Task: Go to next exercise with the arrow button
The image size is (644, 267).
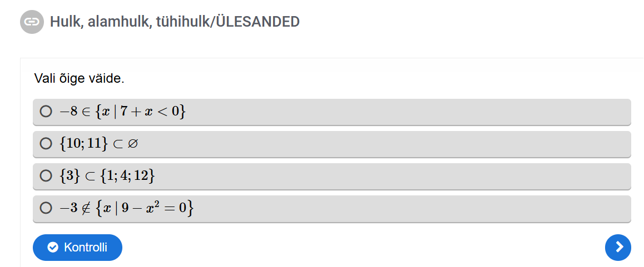Action: click(x=618, y=247)
